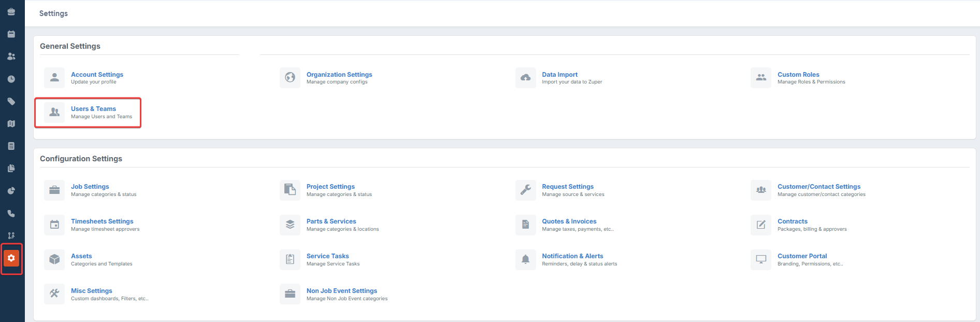Open Quotes & Invoices settings

[x=569, y=221]
